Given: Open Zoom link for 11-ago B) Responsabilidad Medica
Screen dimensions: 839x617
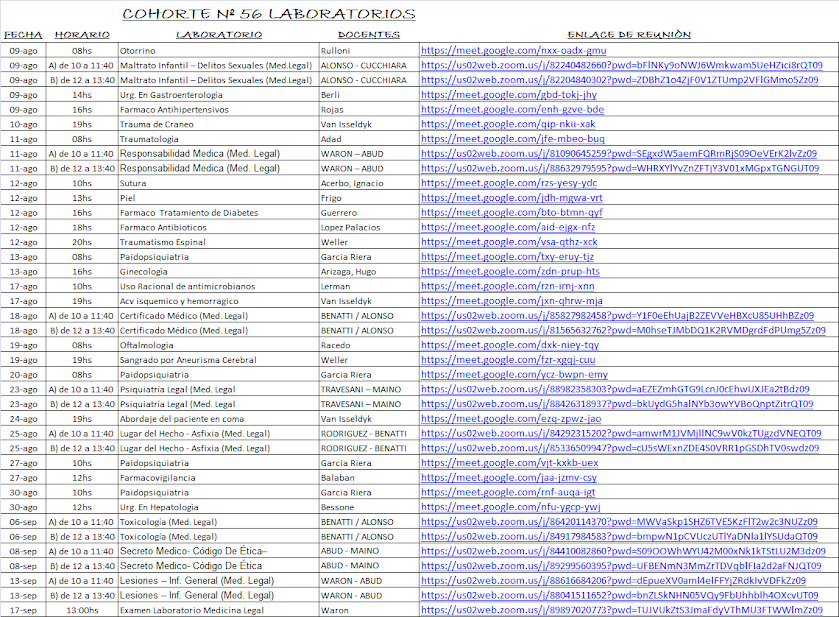Looking at the screenshot, I should tap(620, 168).
